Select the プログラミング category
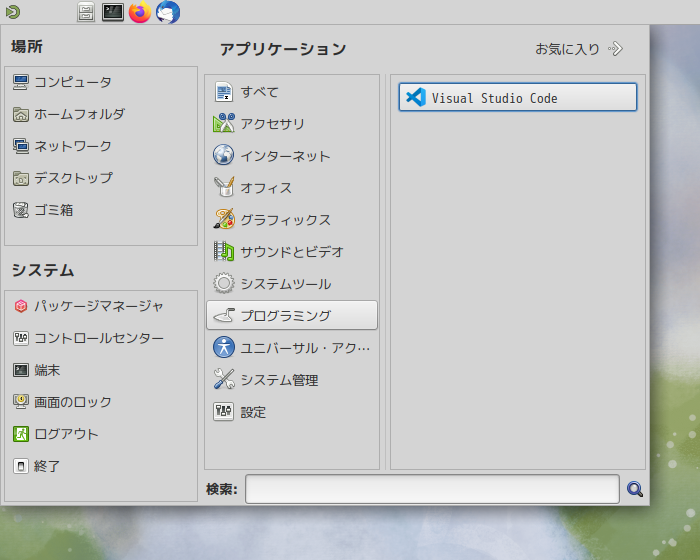This screenshot has width=700, height=560. pos(292,316)
